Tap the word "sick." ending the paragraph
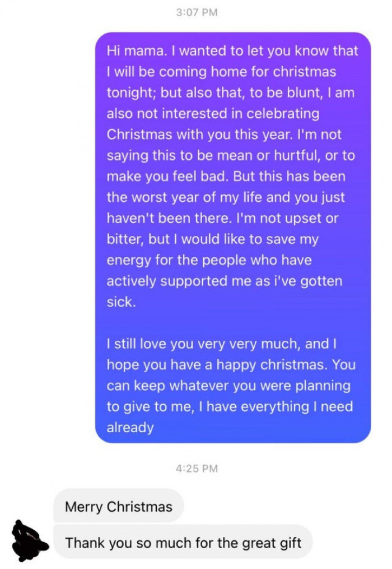Image resolution: width=392 pixels, height=569 pixels. [121, 302]
